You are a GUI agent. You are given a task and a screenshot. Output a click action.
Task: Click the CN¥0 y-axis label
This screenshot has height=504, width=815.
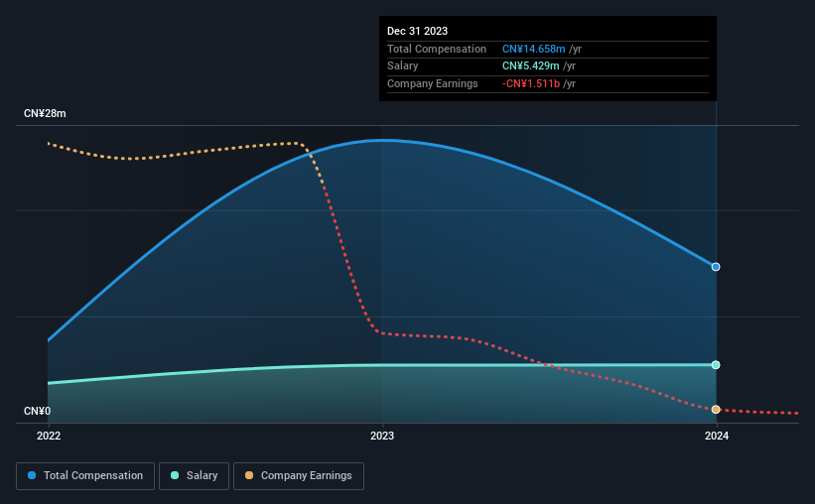[x=38, y=411]
